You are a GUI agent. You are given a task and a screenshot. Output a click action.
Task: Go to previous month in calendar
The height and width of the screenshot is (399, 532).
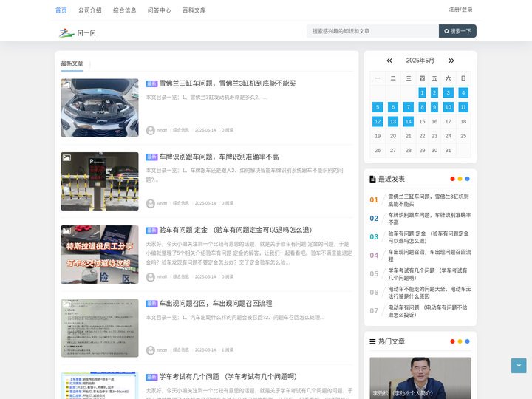tap(389, 61)
